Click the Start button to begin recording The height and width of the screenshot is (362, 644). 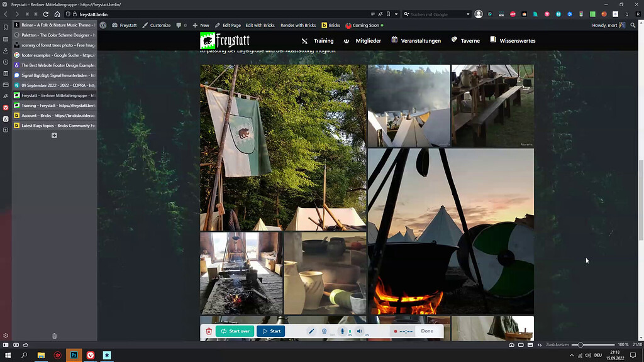272,331
